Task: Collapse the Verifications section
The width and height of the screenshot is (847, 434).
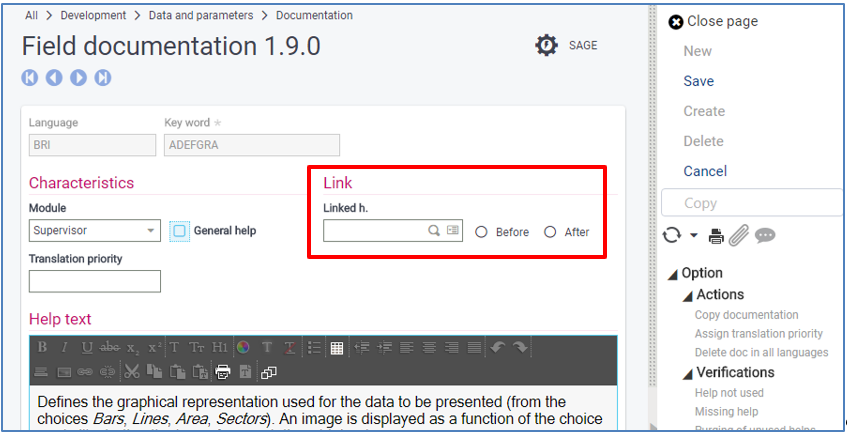Action: click(x=687, y=373)
